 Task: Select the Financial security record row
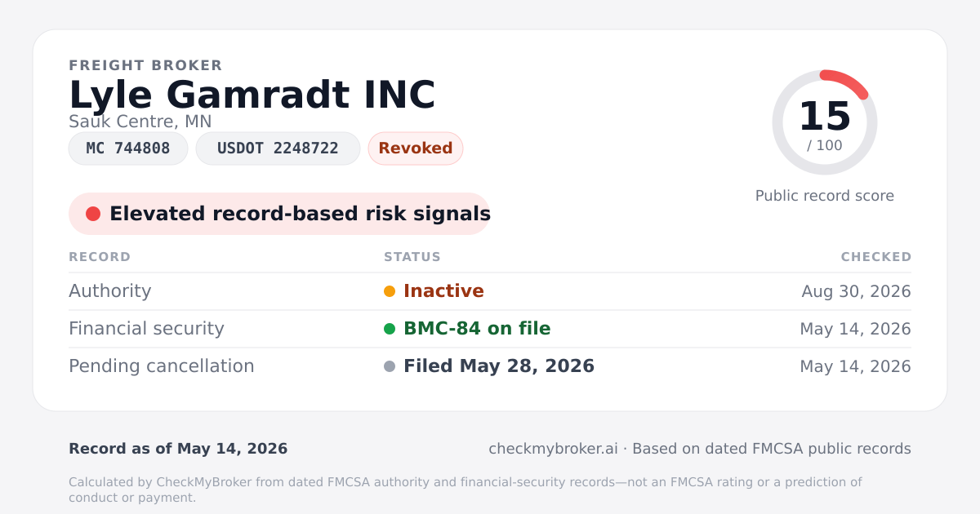click(x=490, y=329)
